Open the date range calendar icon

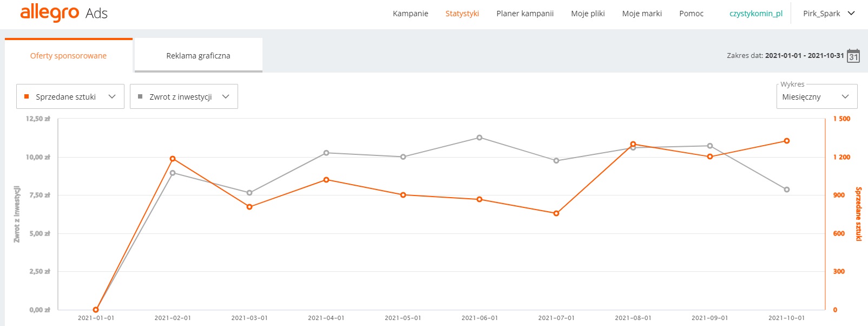pyautogui.click(x=853, y=56)
